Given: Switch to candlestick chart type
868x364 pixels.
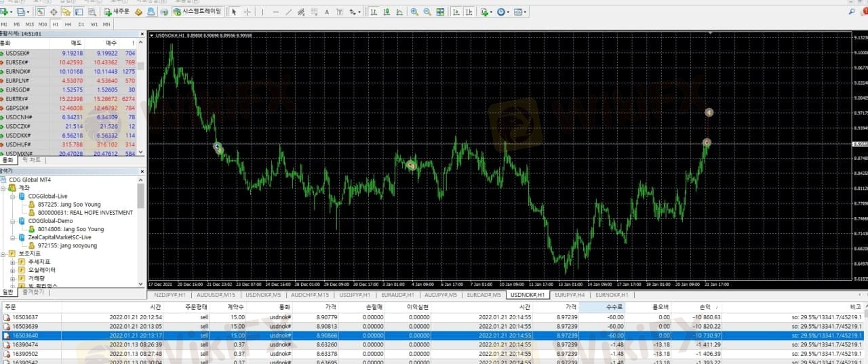Looking at the screenshot, I should 387,12.
